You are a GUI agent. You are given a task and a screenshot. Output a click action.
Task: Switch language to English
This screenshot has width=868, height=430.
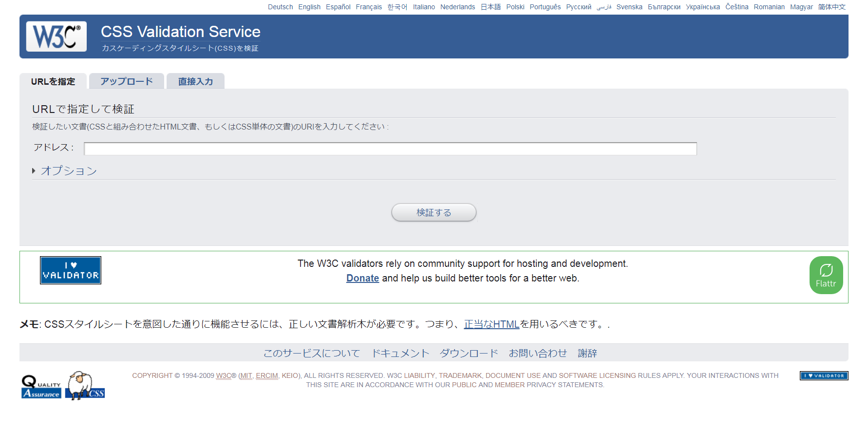coord(309,7)
